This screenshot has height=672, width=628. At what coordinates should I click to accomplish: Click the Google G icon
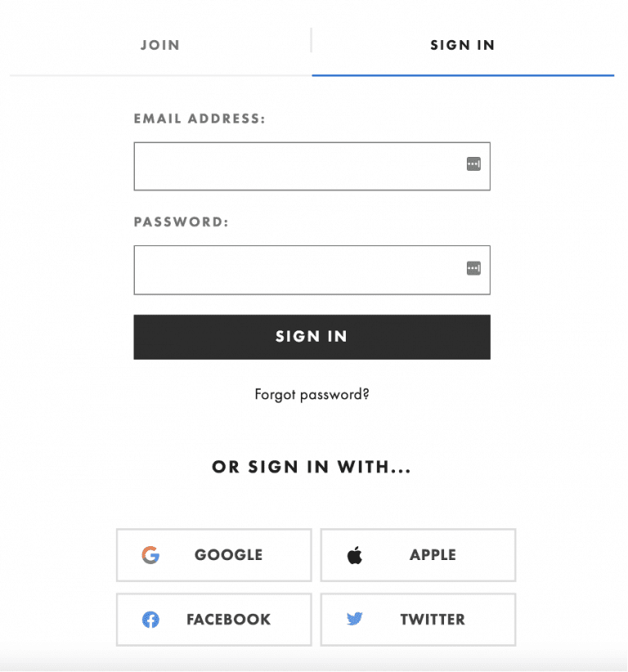pos(150,554)
